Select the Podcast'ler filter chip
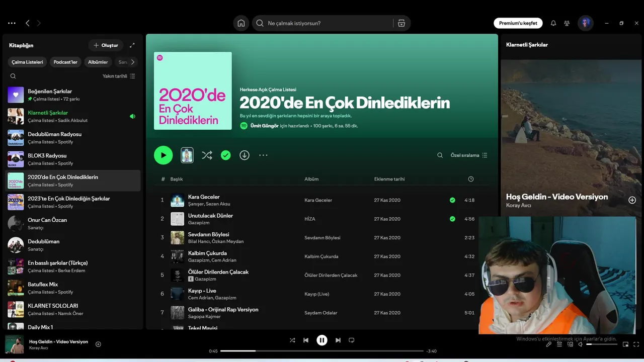The height and width of the screenshot is (362, 644). [x=65, y=62]
